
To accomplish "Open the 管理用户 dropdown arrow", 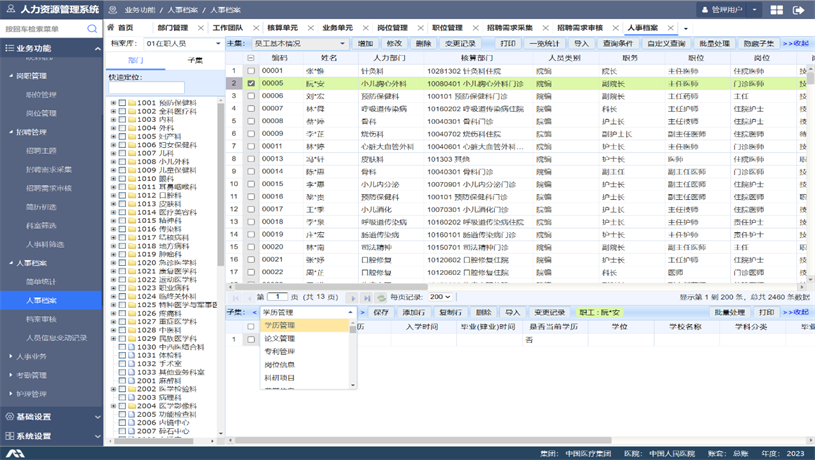I will coord(754,10).
